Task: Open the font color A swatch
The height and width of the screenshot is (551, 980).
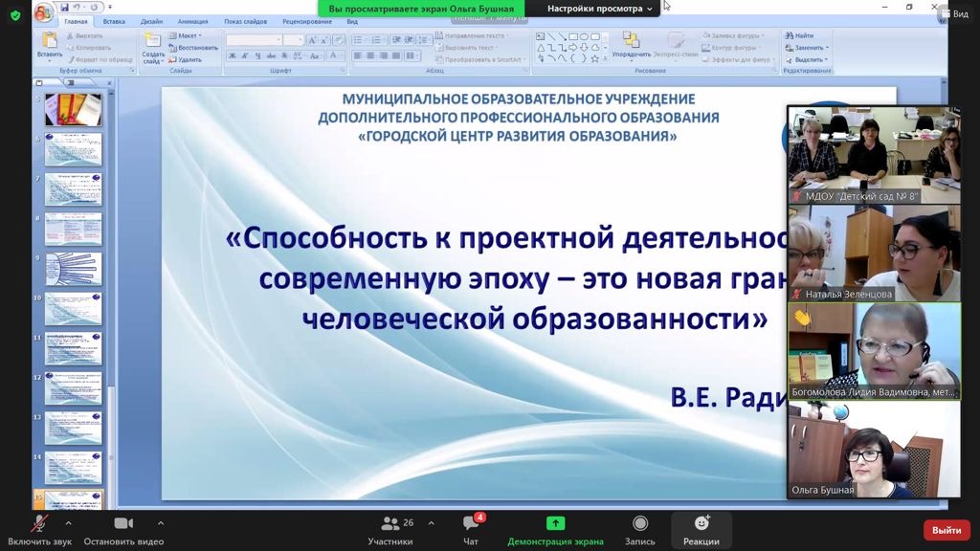Action: click(x=334, y=56)
